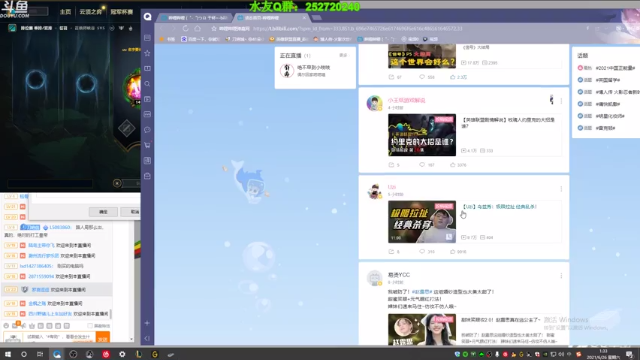
Task: Open the settings gear on the taskbar
Action: [x=122, y=354]
